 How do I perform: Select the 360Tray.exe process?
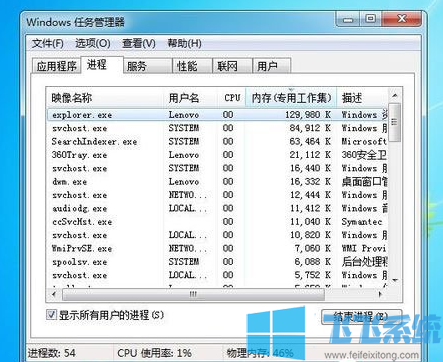[x=217, y=155]
